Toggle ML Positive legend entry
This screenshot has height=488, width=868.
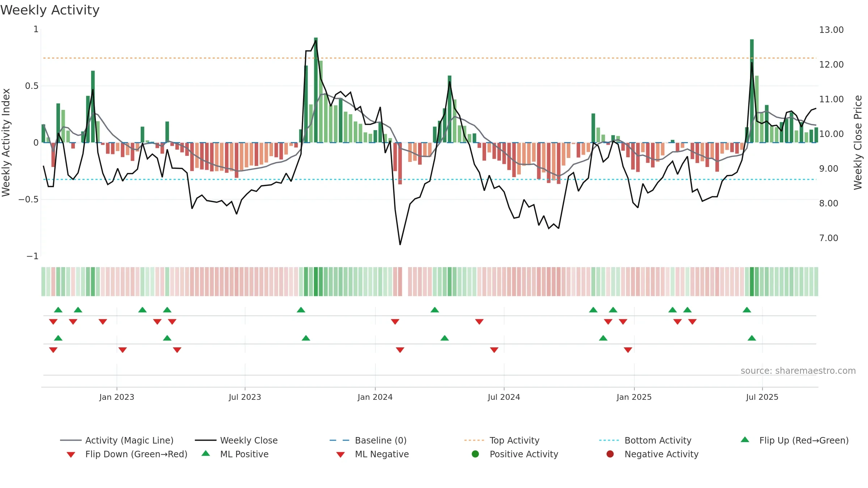click(235, 454)
